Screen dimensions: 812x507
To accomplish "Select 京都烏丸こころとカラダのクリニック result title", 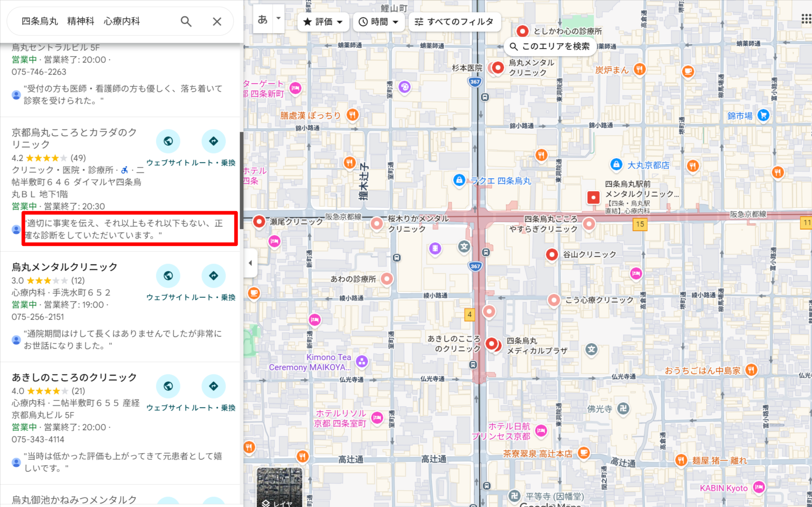I will click(x=74, y=138).
